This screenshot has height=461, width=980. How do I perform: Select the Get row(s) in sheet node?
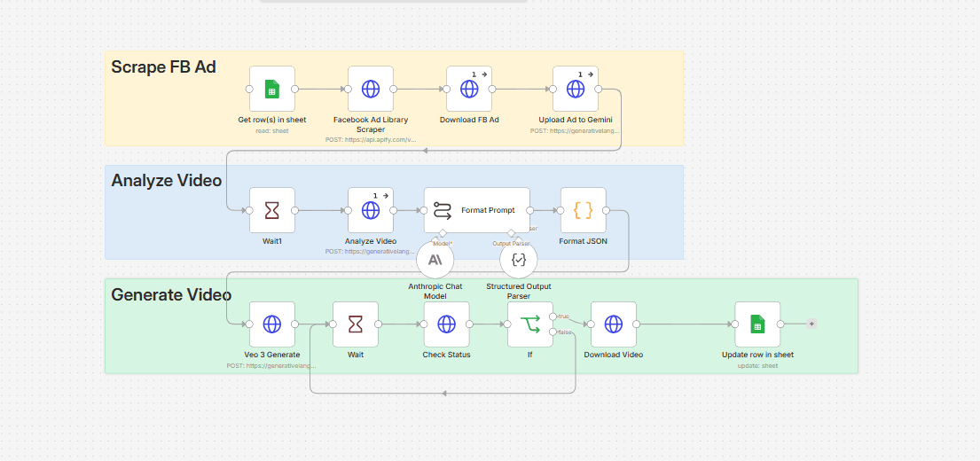tap(272, 89)
